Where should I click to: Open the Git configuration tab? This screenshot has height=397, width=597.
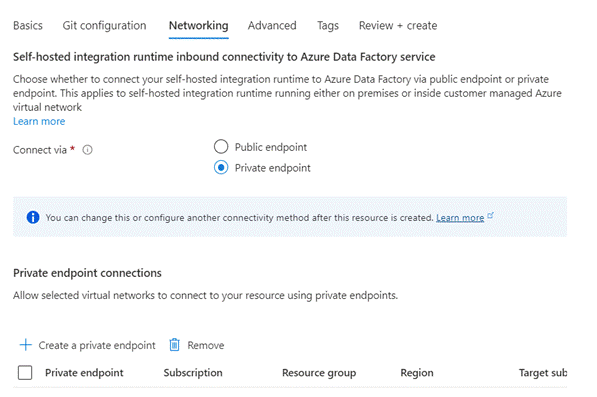(104, 26)
